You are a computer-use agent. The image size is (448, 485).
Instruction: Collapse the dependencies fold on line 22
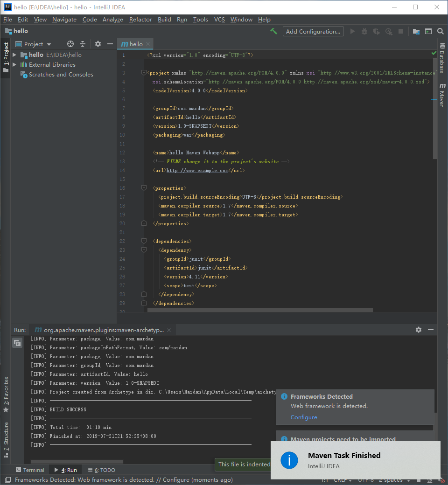(144, 241)
